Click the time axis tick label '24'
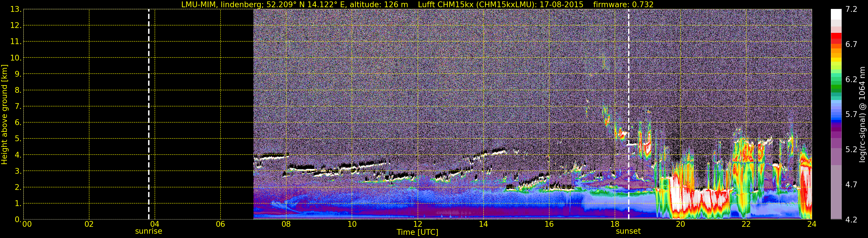This screenshot has width=868, height=238. coord(812,224)
